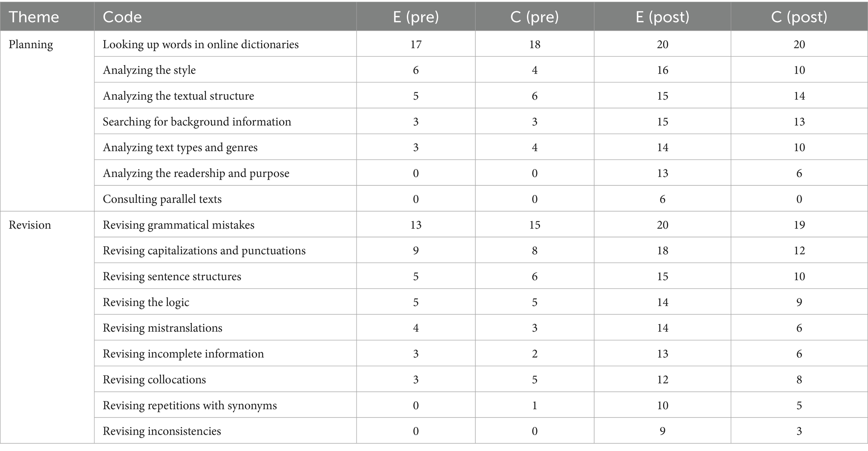Click the Theme column header
868x451 pixels.
point(34,17)
